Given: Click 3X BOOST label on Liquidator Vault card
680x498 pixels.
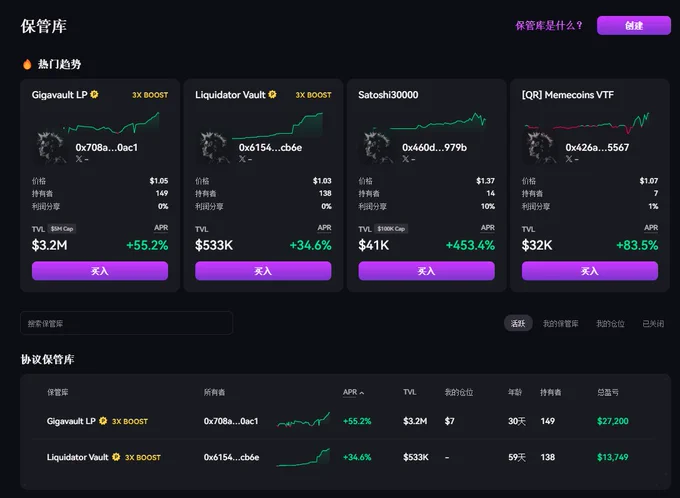Looking at the screenshot, I should pos(313,95).
